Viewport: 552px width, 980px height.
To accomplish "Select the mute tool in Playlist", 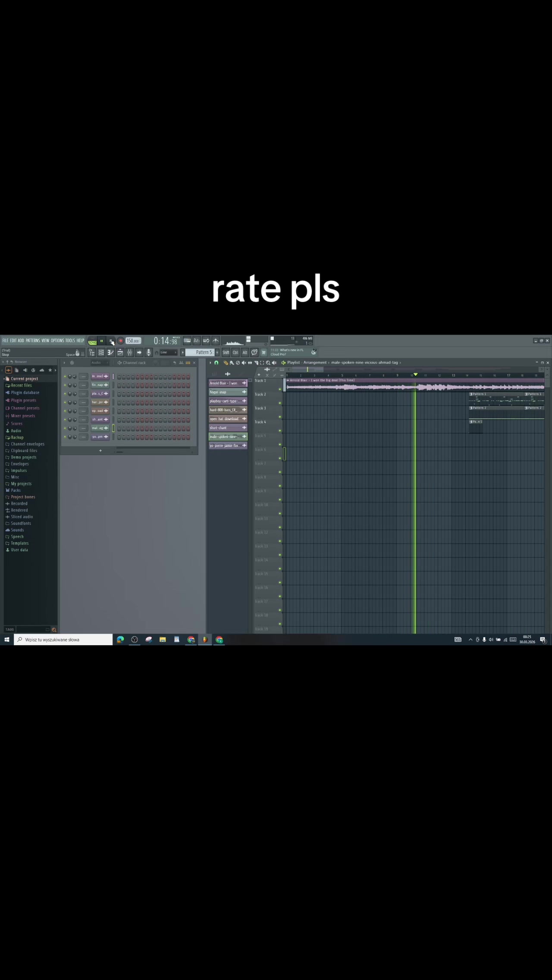I will [244, 363].
